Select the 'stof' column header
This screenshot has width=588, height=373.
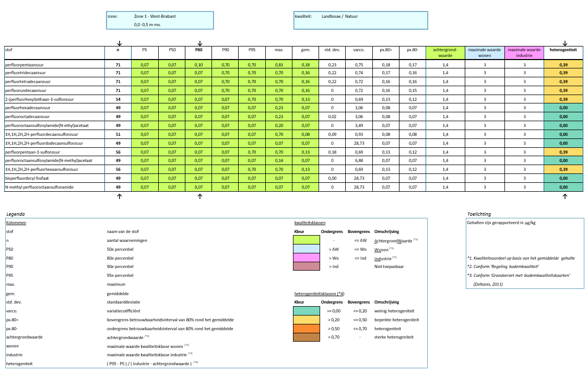[54, 53]
